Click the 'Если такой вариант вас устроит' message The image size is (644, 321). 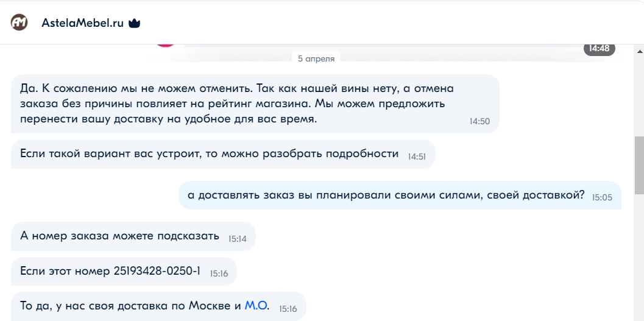(209, 154)
